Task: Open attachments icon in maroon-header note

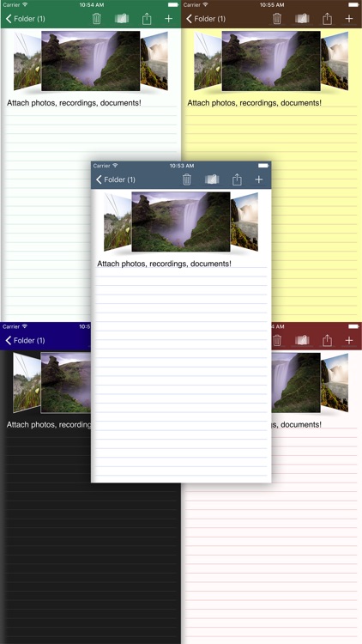Action: (x=302, y=341)
